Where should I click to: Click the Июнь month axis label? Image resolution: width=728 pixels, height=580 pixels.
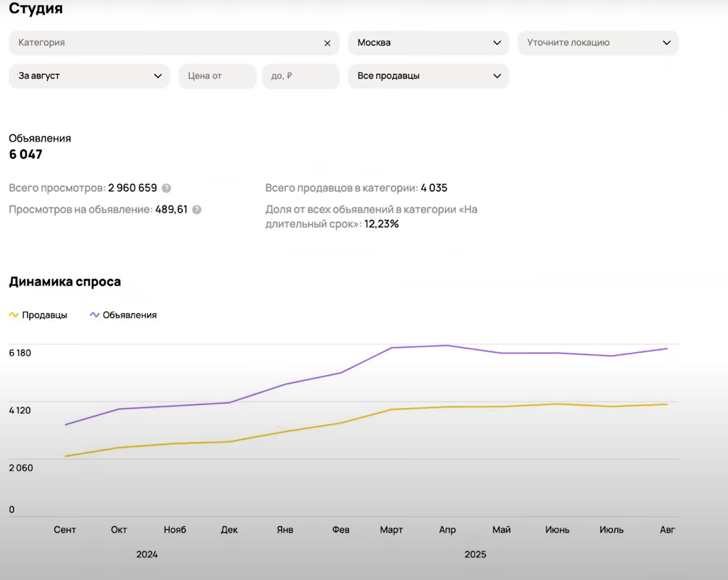point(557,530)
